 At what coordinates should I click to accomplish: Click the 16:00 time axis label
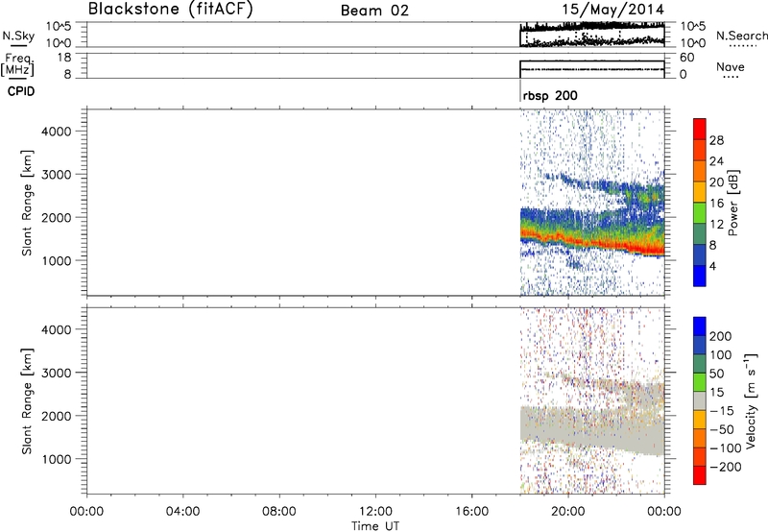pyautogui.click(x=471, y=512)
